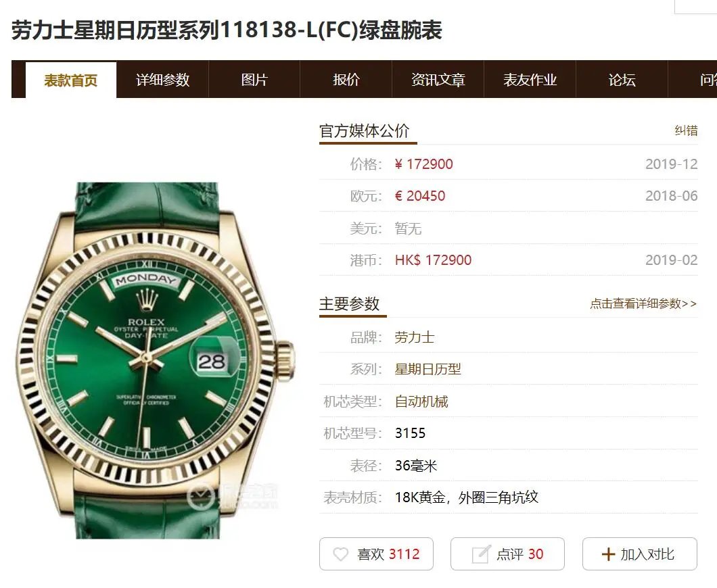Click the ¥ 172900 price value
This screenshot has width=717, height=588.
point(423,164)
